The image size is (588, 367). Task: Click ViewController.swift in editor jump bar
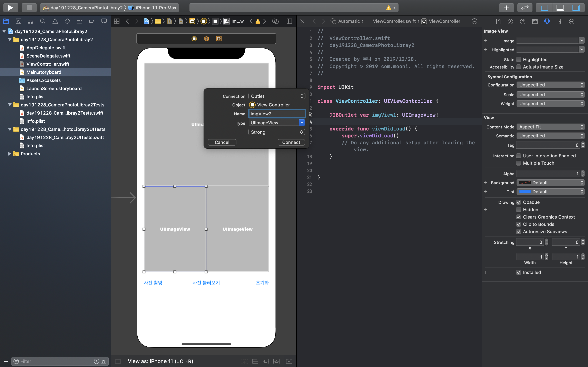coord(394,21)
